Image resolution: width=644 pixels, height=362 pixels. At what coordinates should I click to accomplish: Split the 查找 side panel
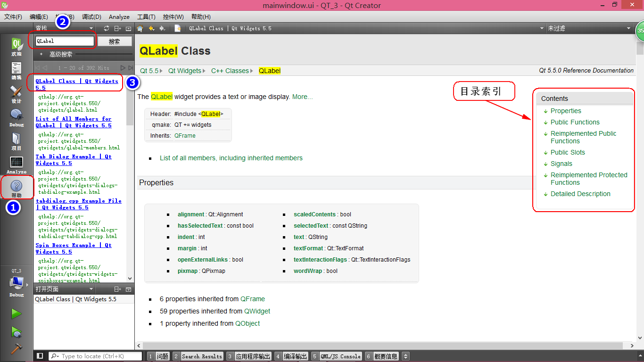click(118, 28)
